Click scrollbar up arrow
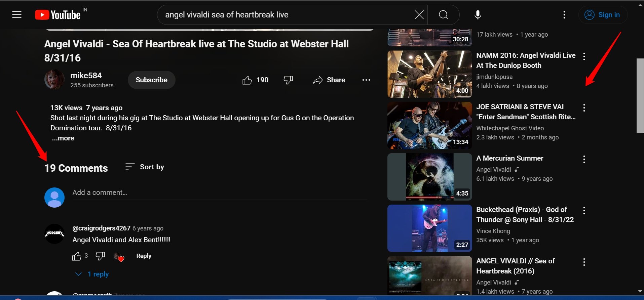 (x=640, y=5)
